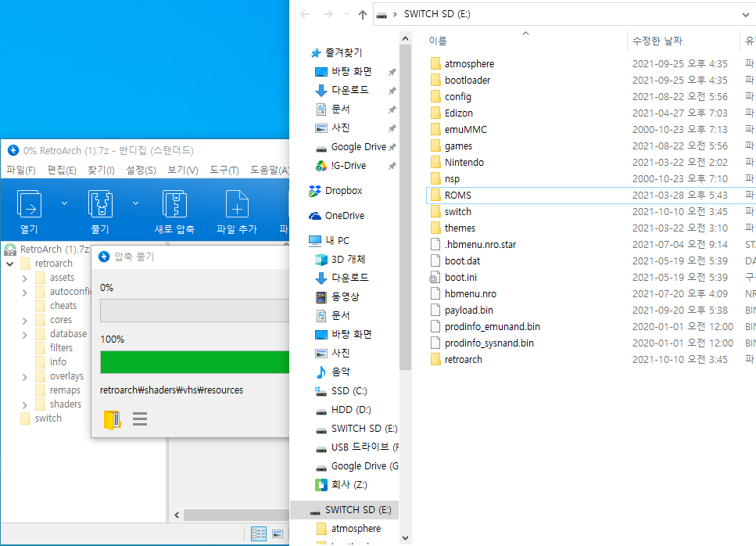756x546 pixels.
Task: Select SSD (C:) drive in sidebar
Action: click(341, 391)
